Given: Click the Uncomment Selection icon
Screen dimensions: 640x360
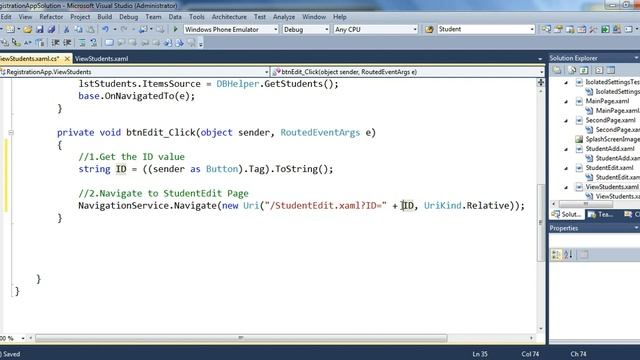Looking at the screenshot, I should tap(93, 42).
